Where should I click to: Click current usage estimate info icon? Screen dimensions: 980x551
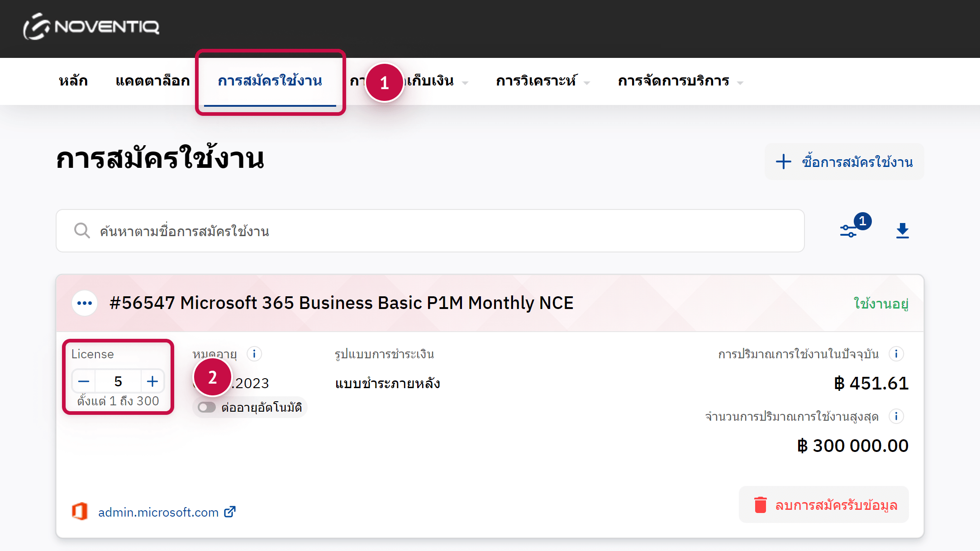click(896, 354)
